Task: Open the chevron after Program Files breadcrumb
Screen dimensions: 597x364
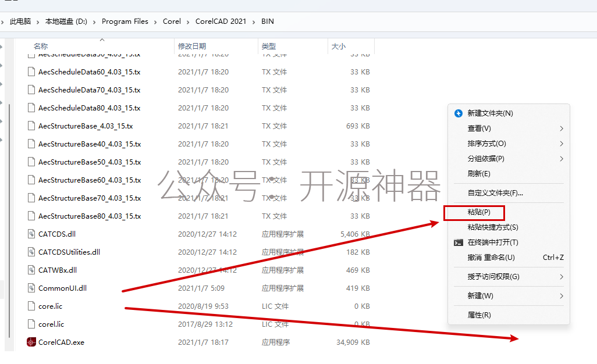Action: click(x=155, y=22)
